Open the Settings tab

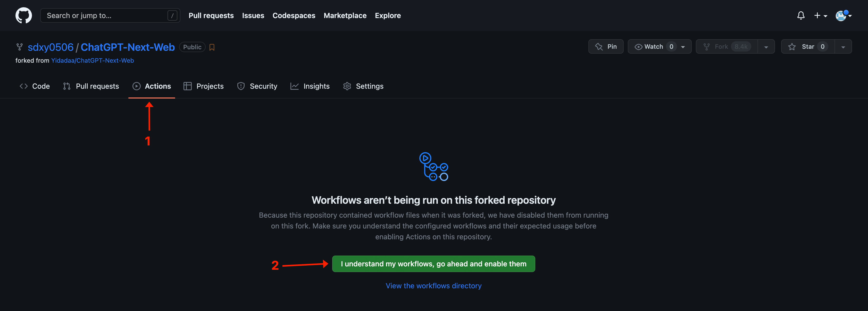coord(363,86)
